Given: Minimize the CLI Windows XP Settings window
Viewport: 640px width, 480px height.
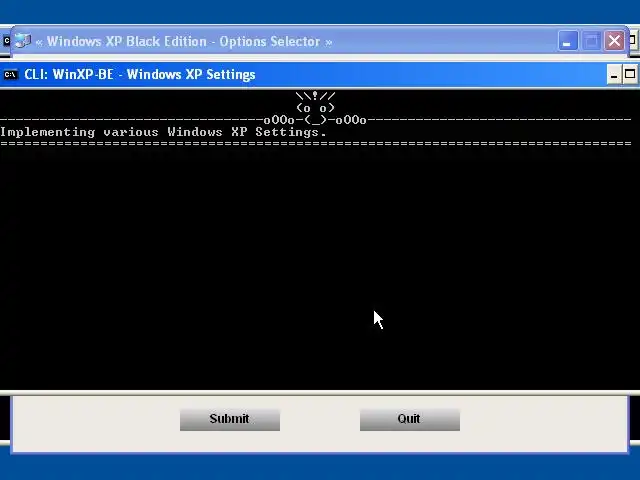Looking at the screenshot, I should point(614,75).
